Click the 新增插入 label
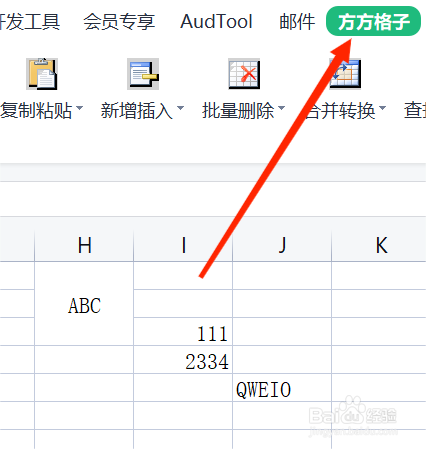Viewport: 426px width, 449px height. pyautogui.click(x=137, y=111)
